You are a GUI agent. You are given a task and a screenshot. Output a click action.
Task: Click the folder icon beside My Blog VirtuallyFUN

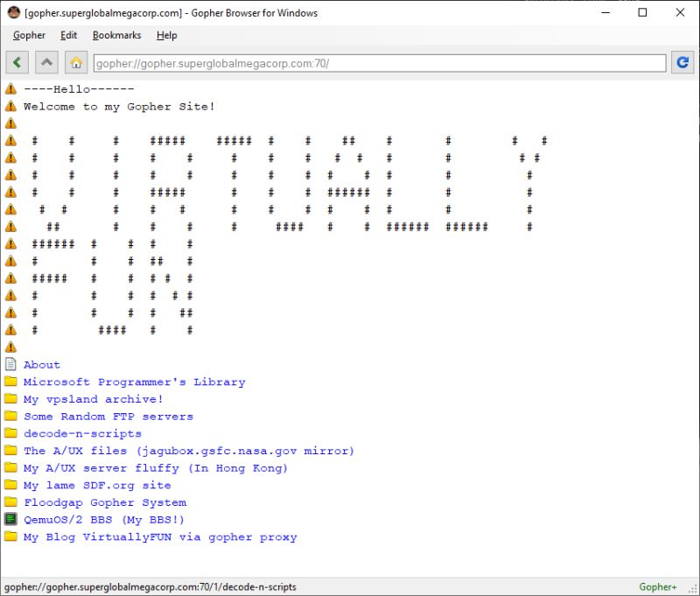coord(10,536)
